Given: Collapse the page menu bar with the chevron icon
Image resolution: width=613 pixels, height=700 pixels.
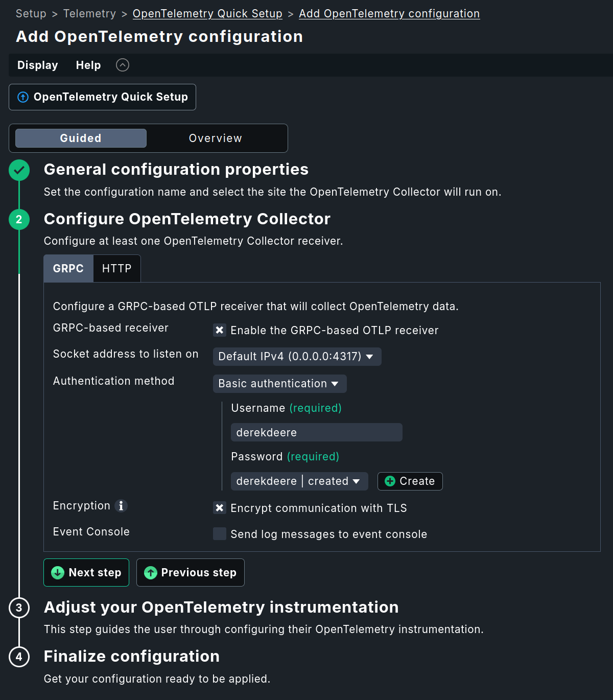Looking at the screenshot, I should [123, 65].
